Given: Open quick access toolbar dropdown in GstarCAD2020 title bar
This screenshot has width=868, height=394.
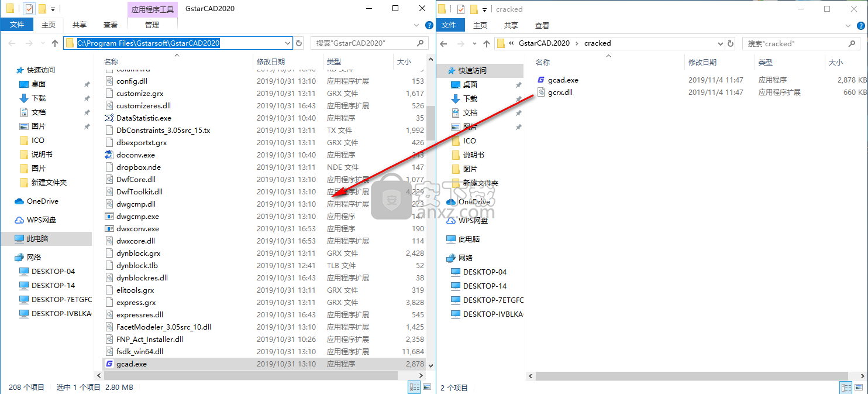Looking at the screenshot, I should click(x=53, y=9).
